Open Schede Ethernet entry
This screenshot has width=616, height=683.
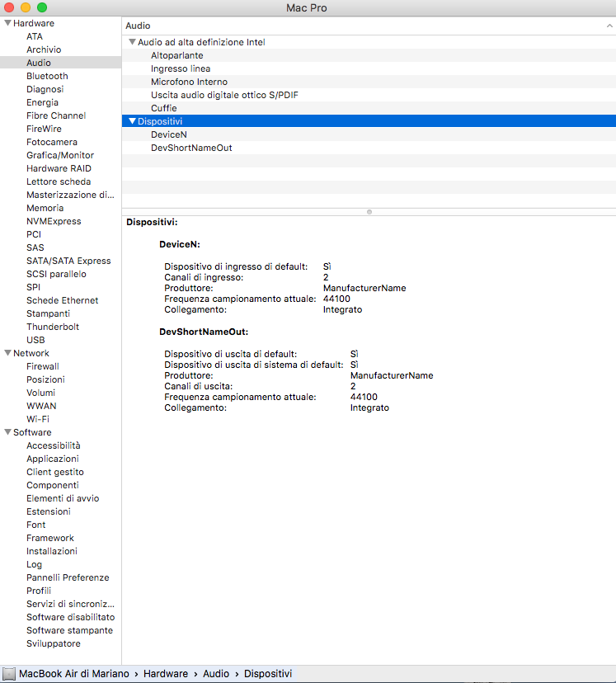click(x=62, y=300)
